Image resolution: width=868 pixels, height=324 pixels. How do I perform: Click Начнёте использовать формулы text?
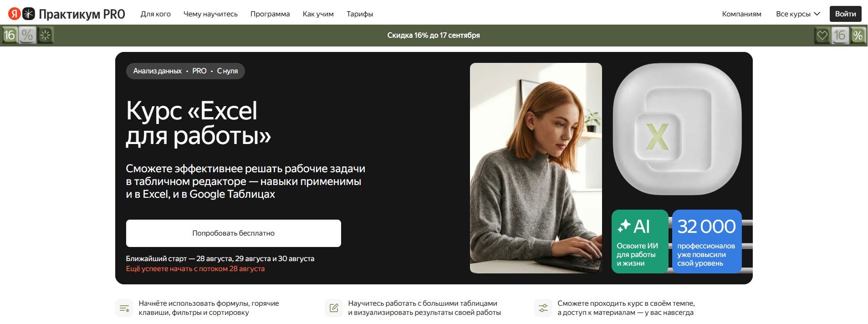coord(209,308)
